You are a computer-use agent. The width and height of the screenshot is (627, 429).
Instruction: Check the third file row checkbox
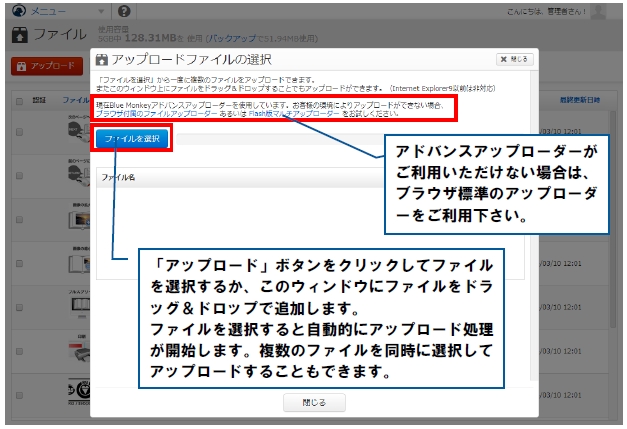[19, 219]
